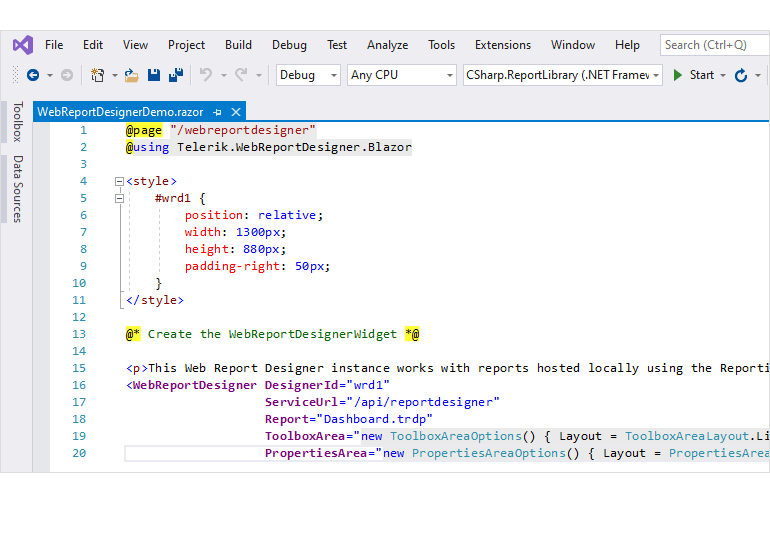Collapse the style block on line 4
Viewport: 770px width, 533px height.
pyautogui.click(x=119, y=182)
